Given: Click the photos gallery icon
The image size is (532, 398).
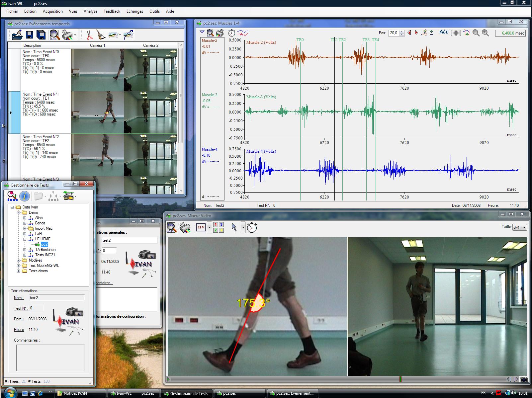Looking at the screenshot, I should (x=113, y=35).
